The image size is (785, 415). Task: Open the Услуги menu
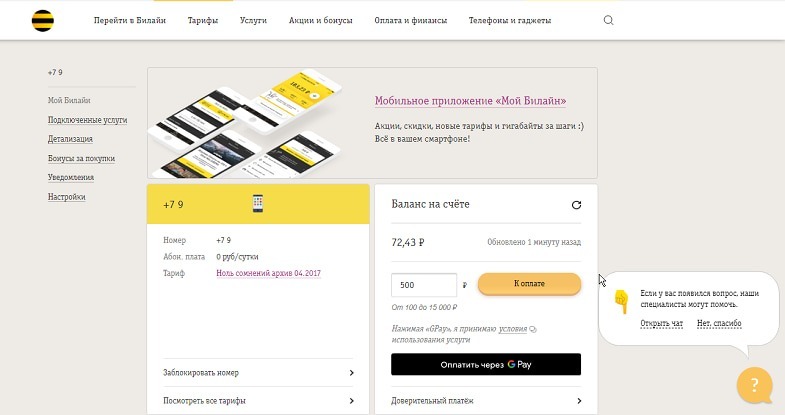pos(253,20)
